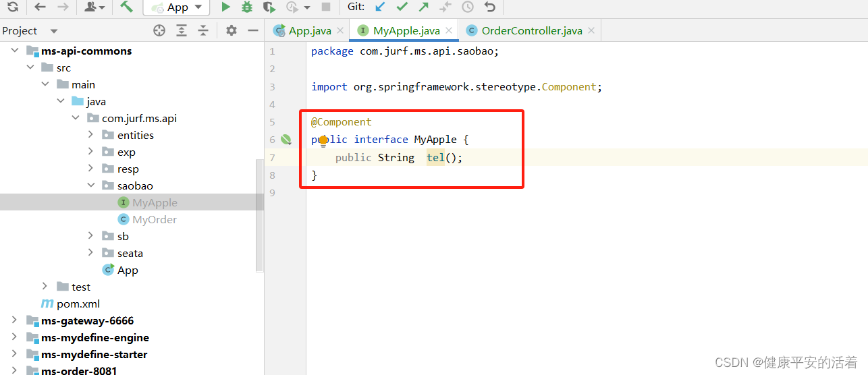Viewport: 868px width, 375px height.
Task: Navigate forward with the right arrow
Action: 63,7
